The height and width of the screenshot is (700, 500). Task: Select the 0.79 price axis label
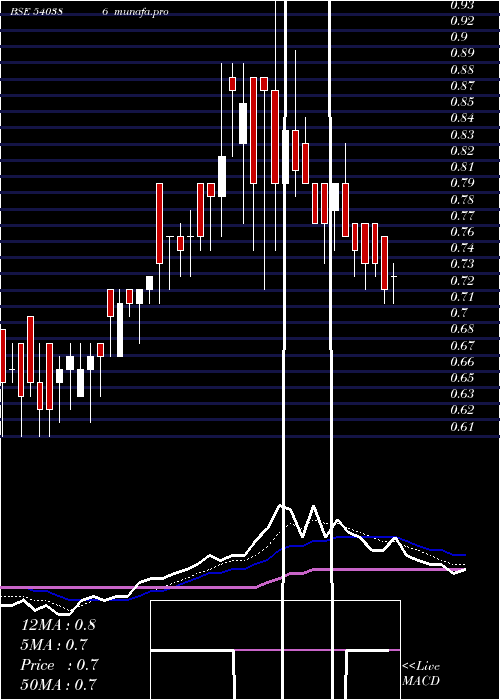point(462,183)
